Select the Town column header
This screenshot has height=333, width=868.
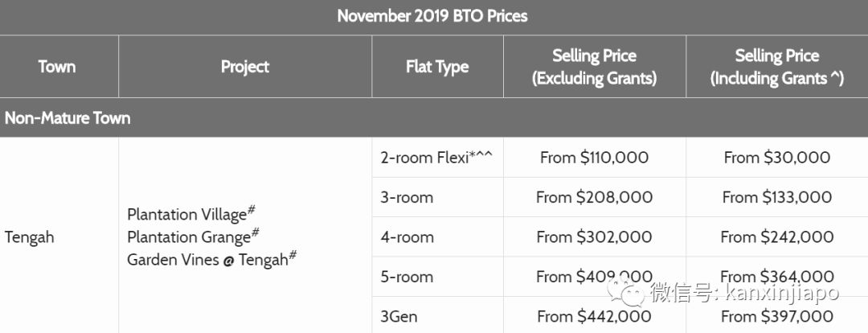click(56, 67)
